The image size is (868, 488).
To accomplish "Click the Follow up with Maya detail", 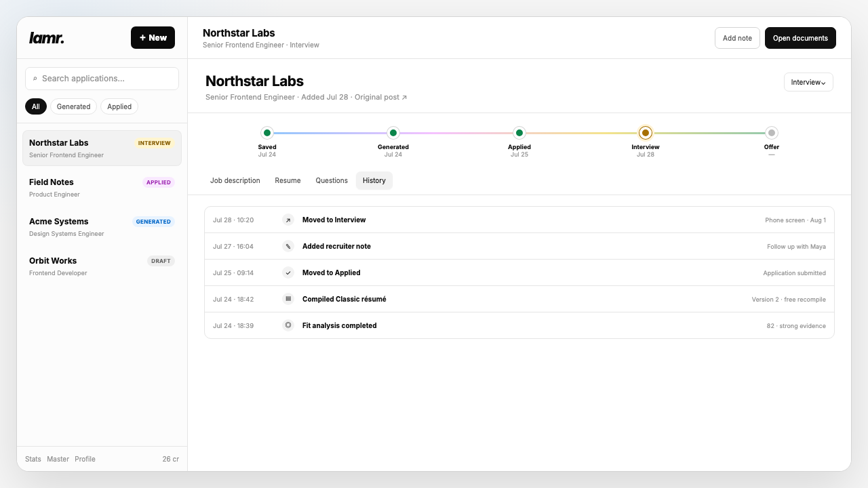I will (x=797, y=247).
